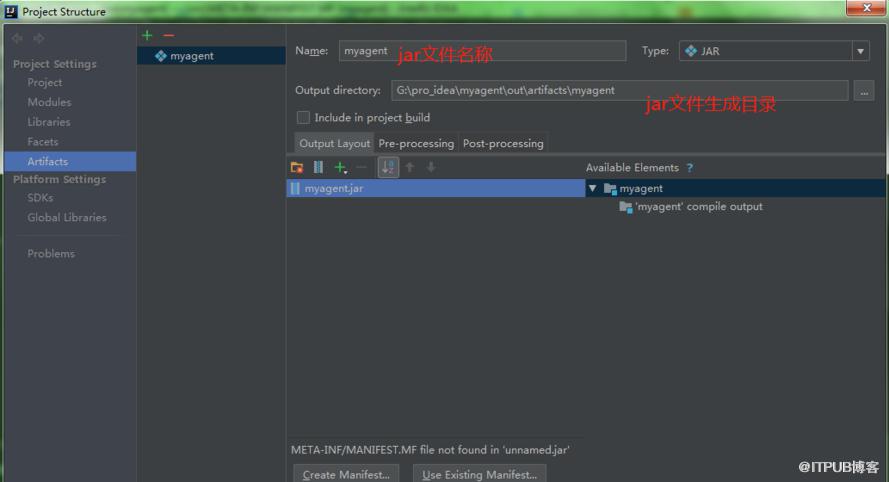889x482 pixels.
Task: Click the remove element minus icon in layout toolbar
Action: [x=362, y=167]
